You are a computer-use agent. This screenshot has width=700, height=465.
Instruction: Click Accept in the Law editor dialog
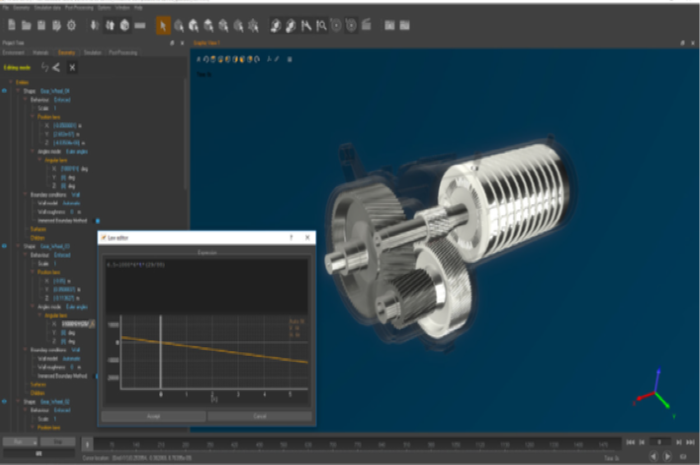pos(154,414)
